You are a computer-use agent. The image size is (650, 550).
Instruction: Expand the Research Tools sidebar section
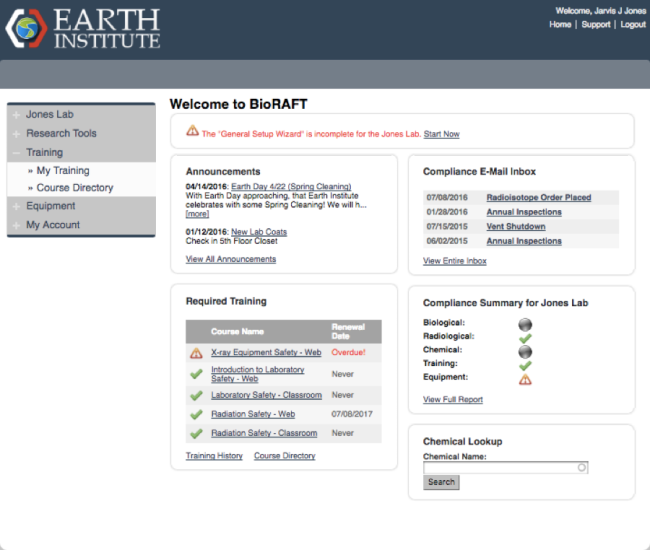61,133
